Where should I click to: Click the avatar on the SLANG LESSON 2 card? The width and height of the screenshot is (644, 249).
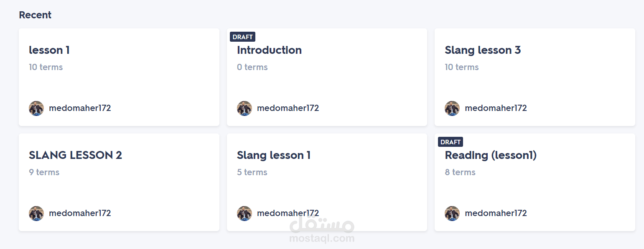tap(36, 214)
